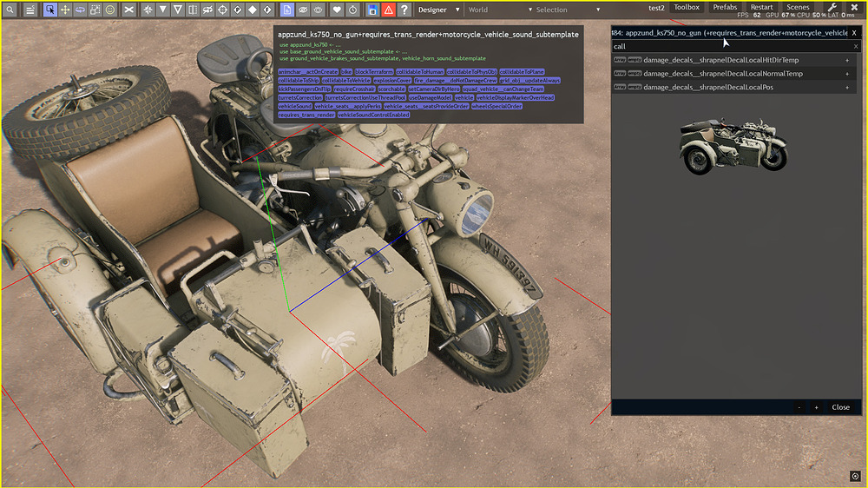This screenshot has height=488, width=868.
Task: Click the Restart button
Action: click(x=761, y=7)
